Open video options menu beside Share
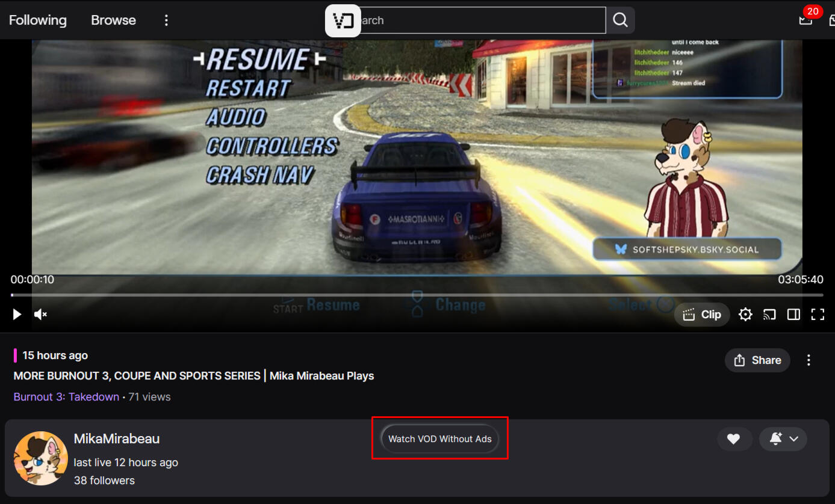The height and width of the screenshot is (504, 835). [809, 360]
